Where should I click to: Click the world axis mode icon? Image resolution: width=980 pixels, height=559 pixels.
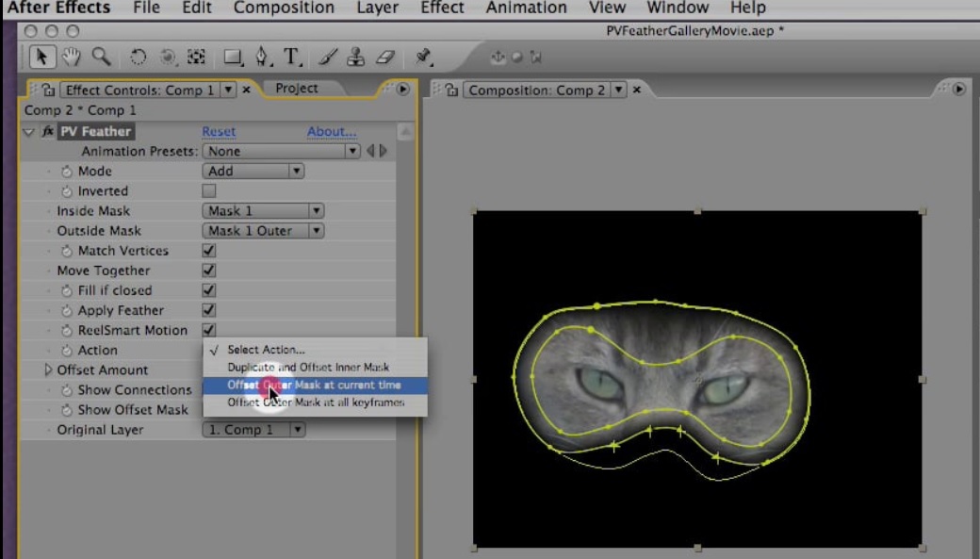[517, 57]
